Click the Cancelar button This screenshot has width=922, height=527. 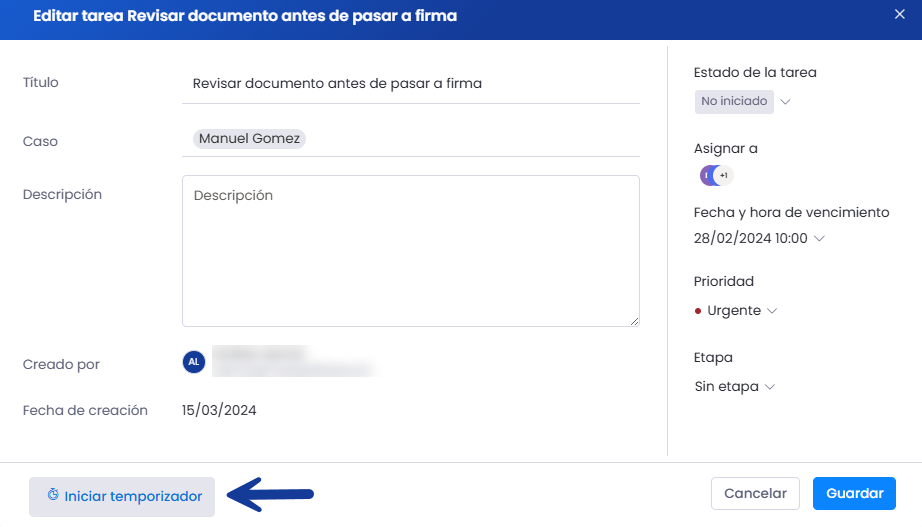[755, 493]
